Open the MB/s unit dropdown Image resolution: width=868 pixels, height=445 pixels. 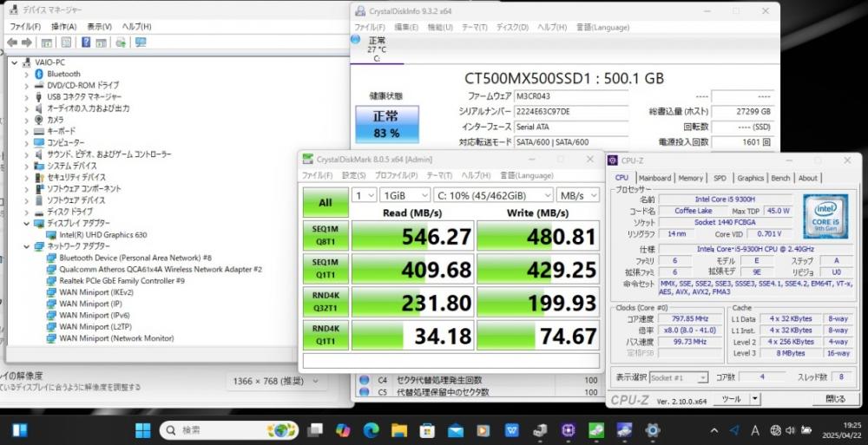[x=577, y=195]
